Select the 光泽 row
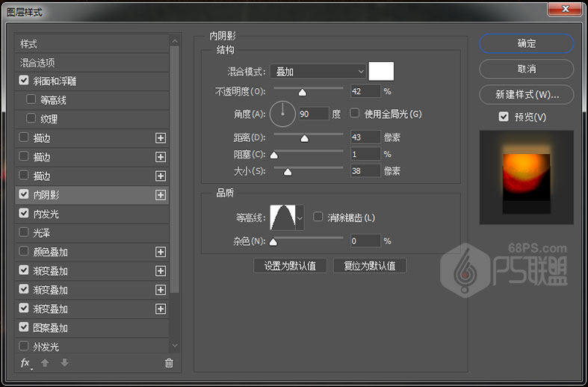The height and width of the screenshot is (387, 588). click(92, 233)
